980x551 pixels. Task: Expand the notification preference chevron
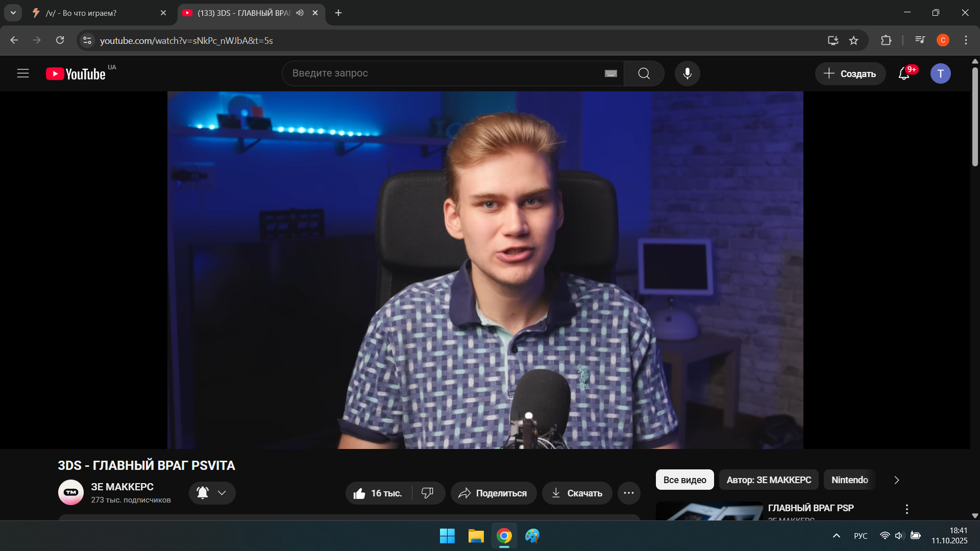click(222, 493)
